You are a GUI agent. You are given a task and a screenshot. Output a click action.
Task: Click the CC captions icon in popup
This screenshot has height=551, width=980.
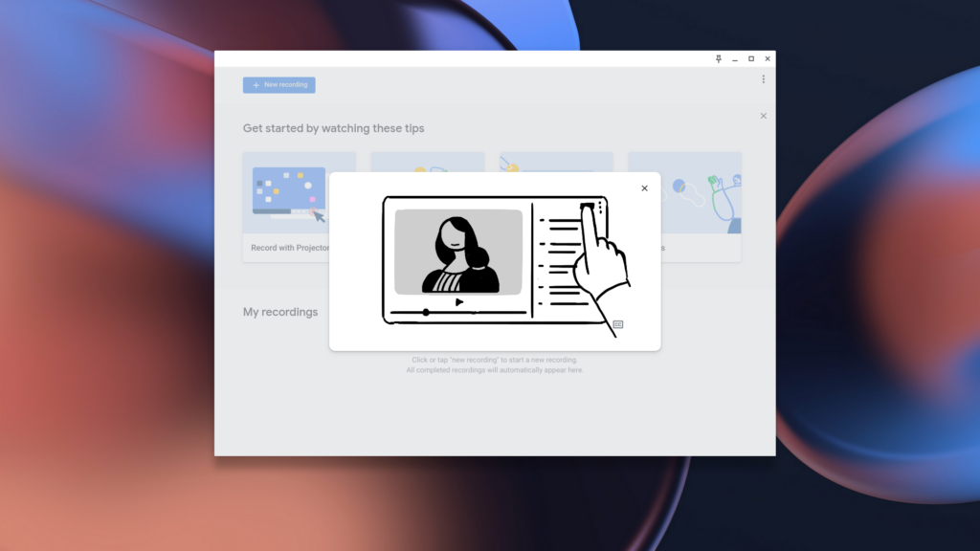[x=617, y=324]
